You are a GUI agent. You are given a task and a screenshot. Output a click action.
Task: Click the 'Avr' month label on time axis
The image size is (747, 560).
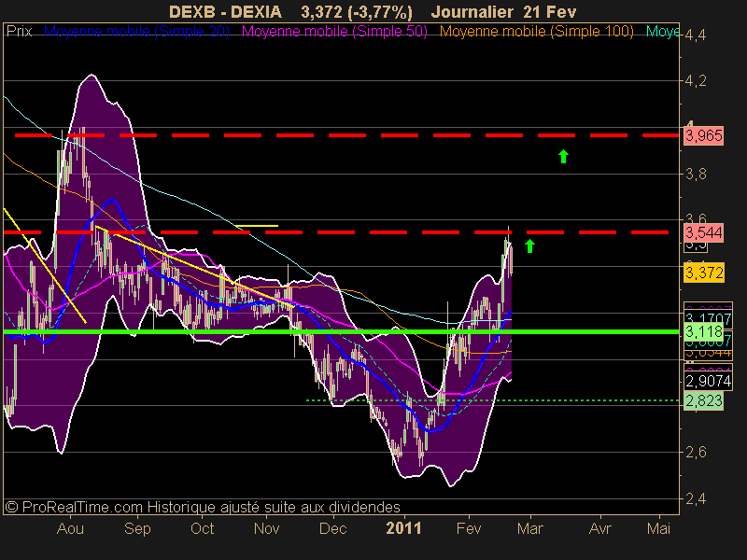pos(599,528)
